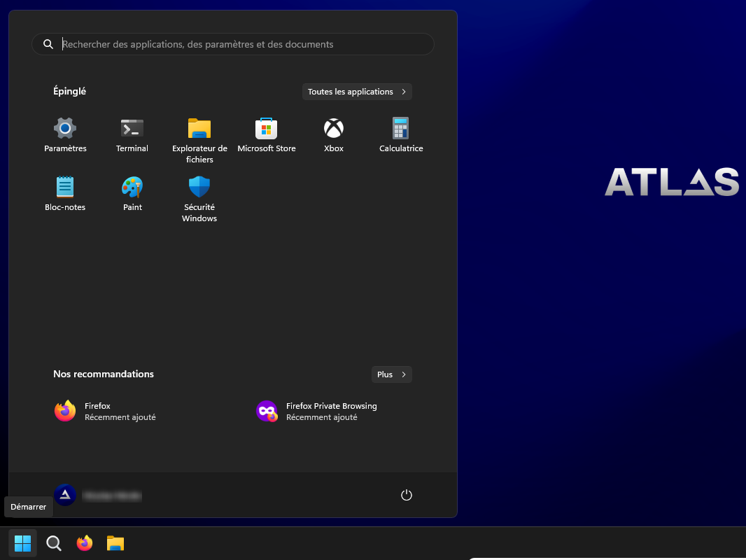746x560 pixels.
Task: Click the blurred user name label
Action: pyautogui.click(x=112, y=496)
